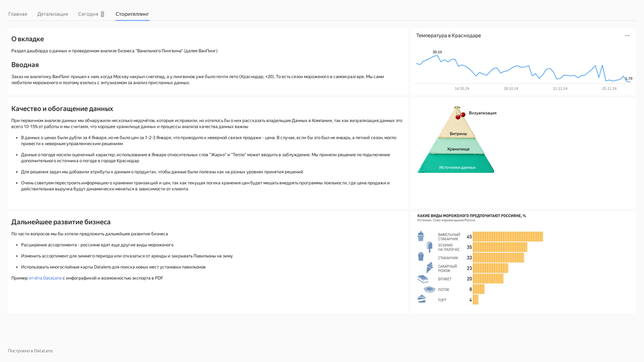
Task: Click the waffle cup ice cream icon
Action: coord(421,236)
